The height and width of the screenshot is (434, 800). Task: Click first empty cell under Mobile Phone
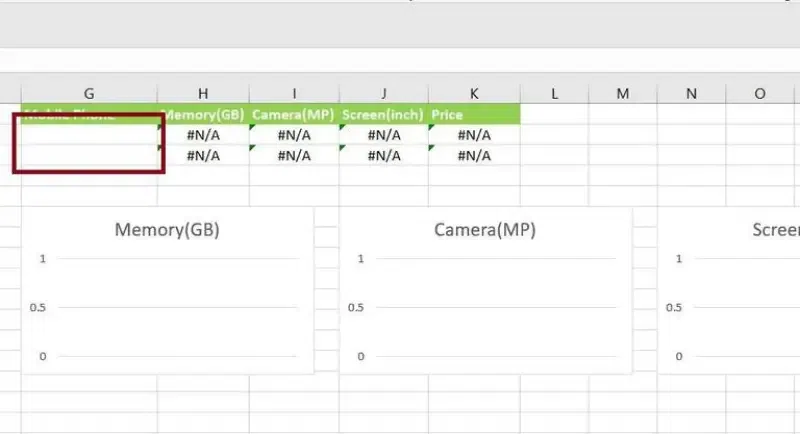89,135
